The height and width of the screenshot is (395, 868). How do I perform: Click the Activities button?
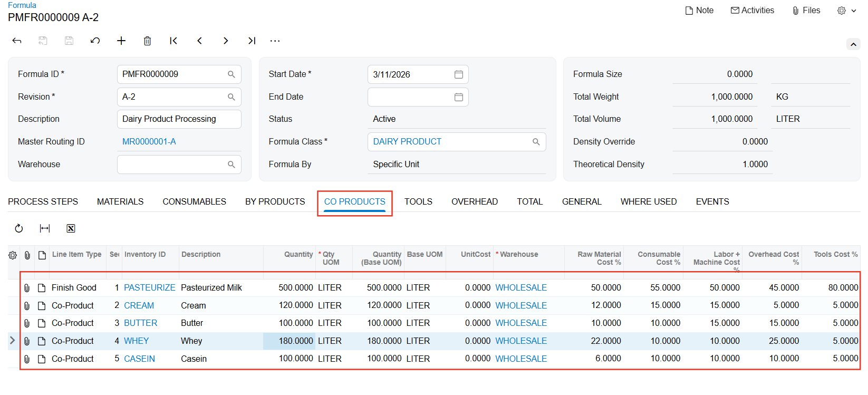[753, 11]
